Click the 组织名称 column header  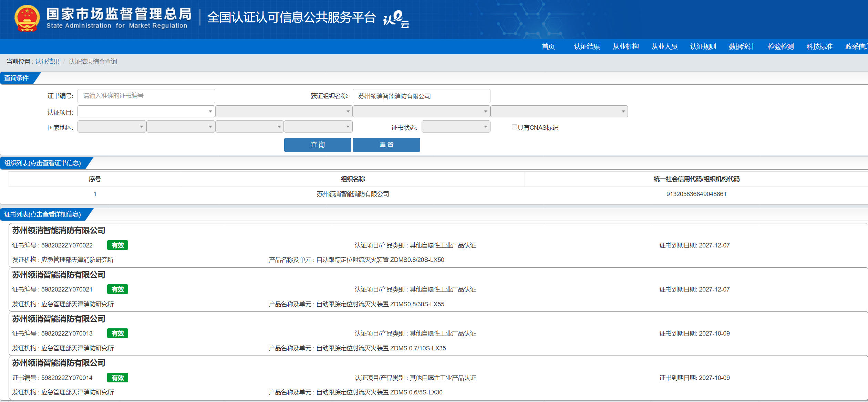point(353,179)
